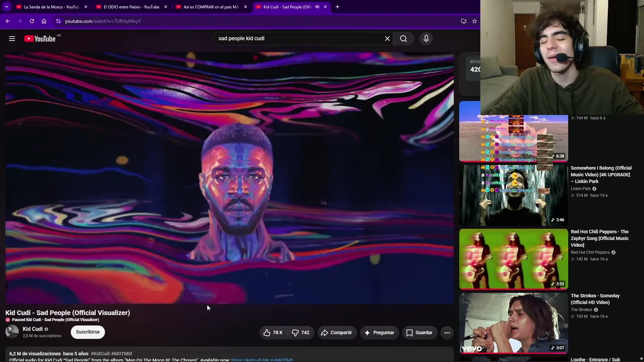The height and width of the screenshot is (362, 644).
Task: Click '6,2 M de visualizaciones' in description
Action: coord(35,354)
